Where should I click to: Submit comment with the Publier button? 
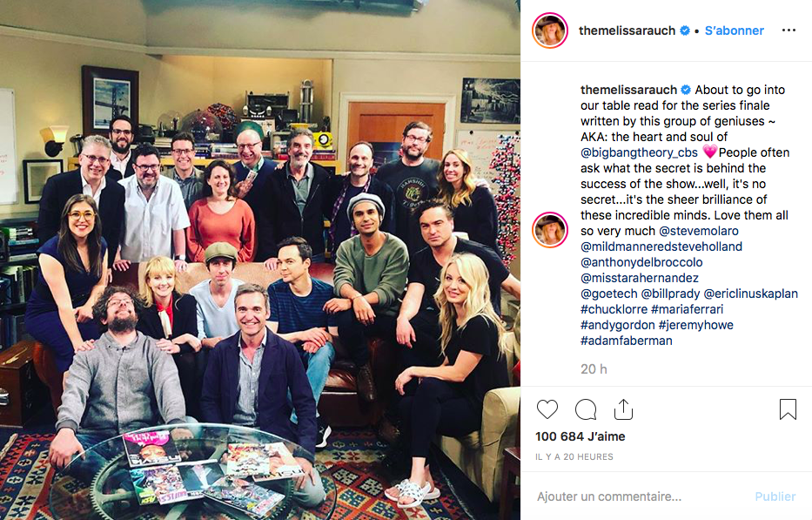[x=775, y=496]
